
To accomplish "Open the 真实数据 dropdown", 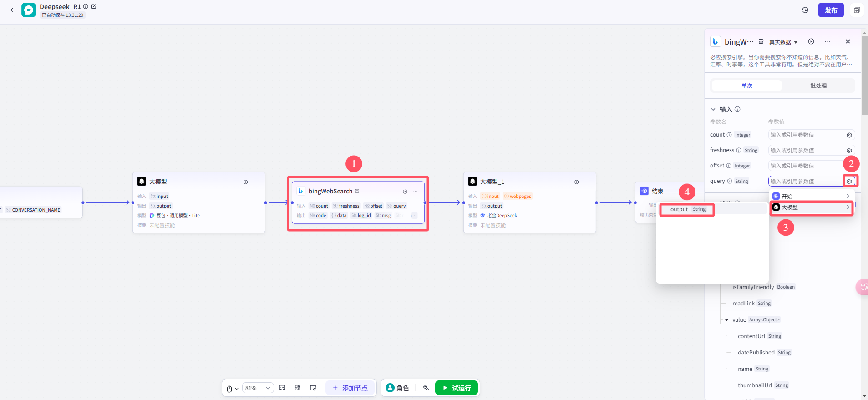I will pyautogui.click(x=783, y=42).
